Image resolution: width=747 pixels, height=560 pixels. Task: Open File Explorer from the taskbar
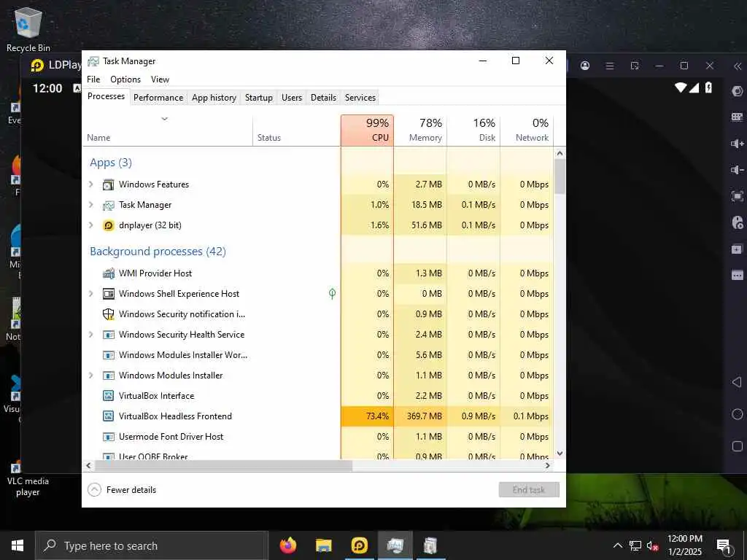point(323,545)
